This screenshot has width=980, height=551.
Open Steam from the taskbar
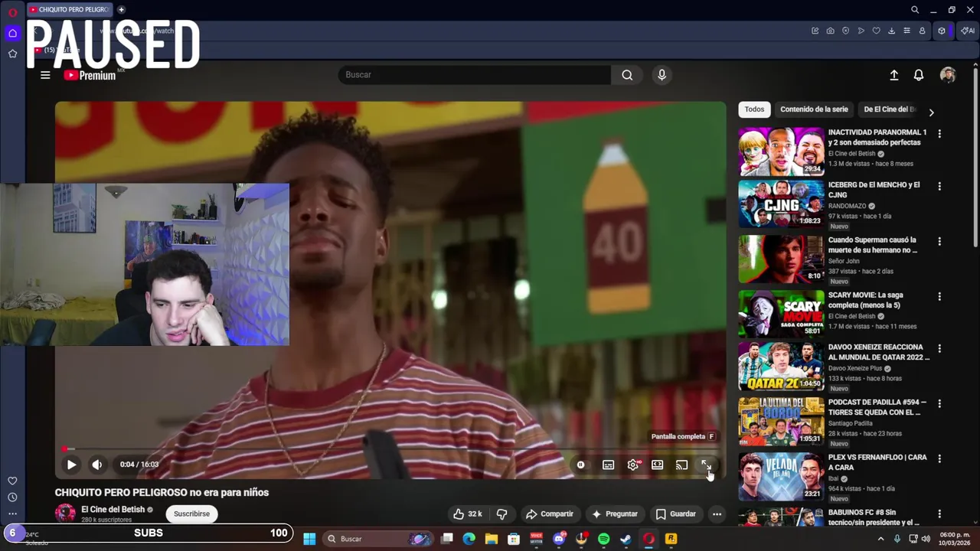[626, 539]
